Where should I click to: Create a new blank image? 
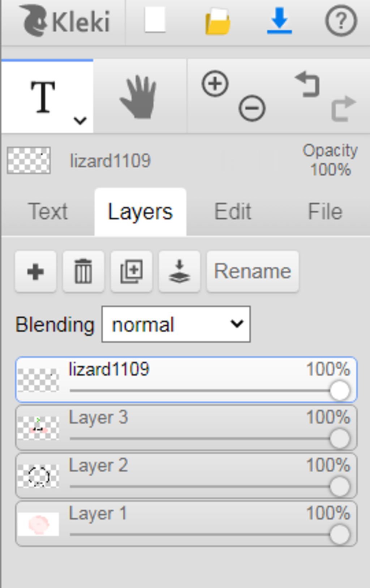pyautogui.click(x=155, y=20)
